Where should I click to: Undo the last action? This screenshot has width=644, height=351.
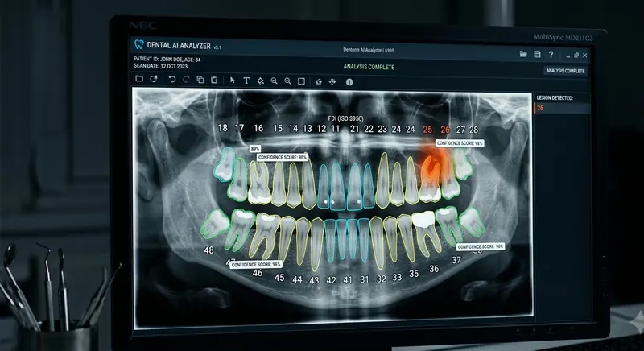coord(172,79)
